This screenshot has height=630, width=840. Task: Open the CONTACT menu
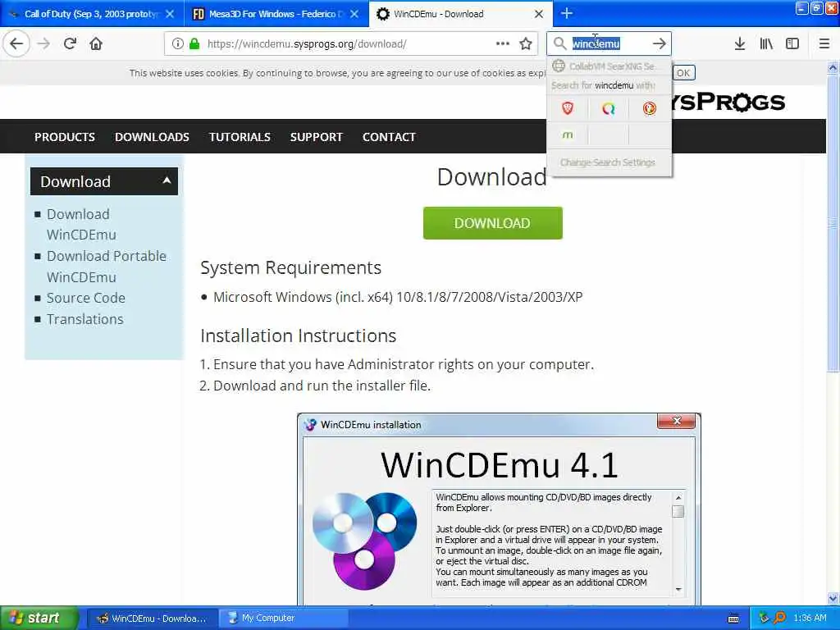point(389,137)
